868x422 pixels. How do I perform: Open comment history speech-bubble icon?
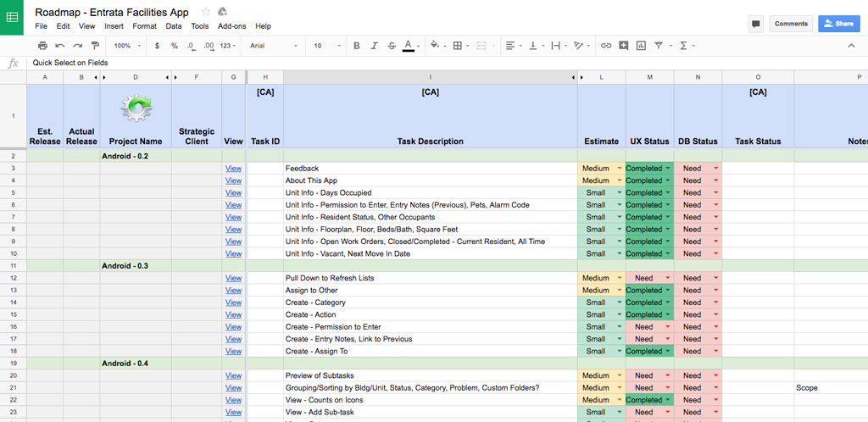(x=755, y=24)
